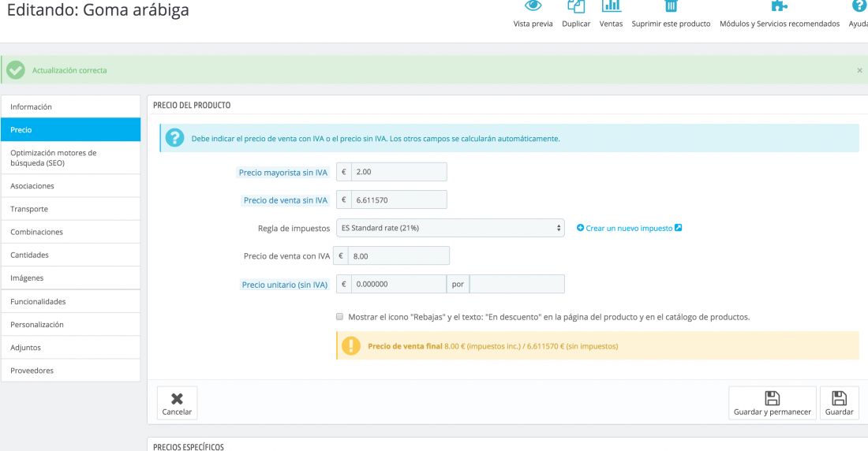The width and height of the screenshot is (868, 451).
Task: Click the Precio mayorista sin IVA field
Action: coord(398,172)
